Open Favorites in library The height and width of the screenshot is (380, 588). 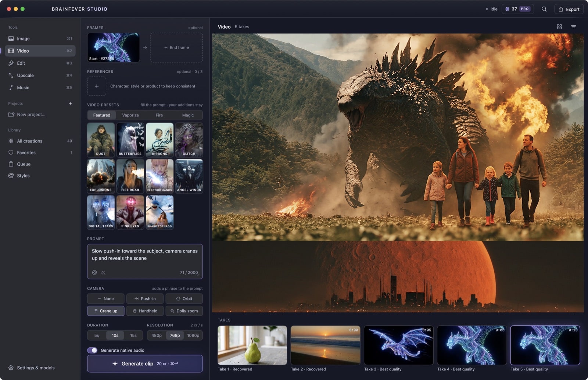(x=40, y=153)
